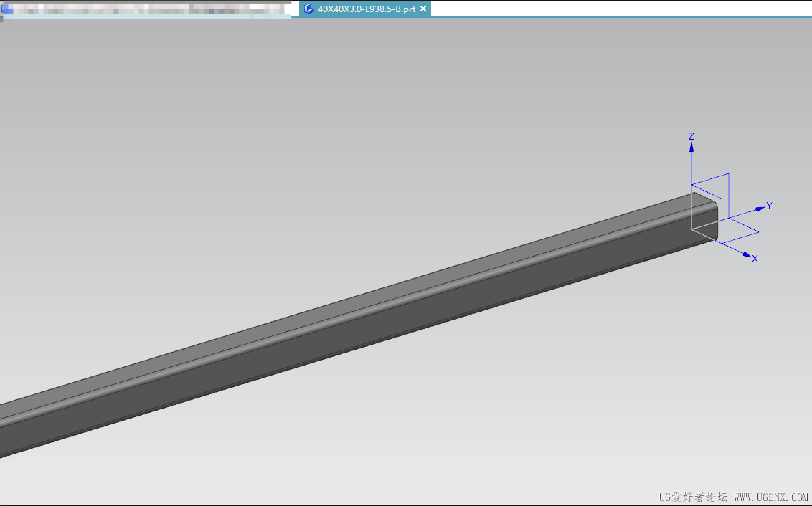Viewport: 812px width, 506px height.
Task: Select the end face of the tube
Action: [704, 216]
